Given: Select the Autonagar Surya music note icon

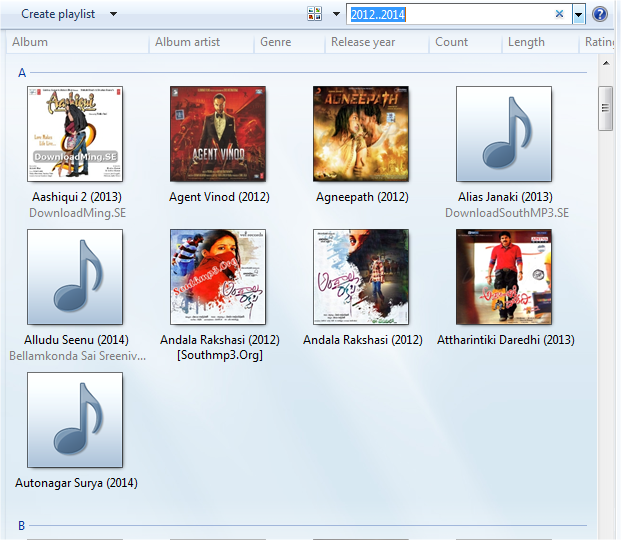Looking at the screenshot, I should click(x=75, y=420).
